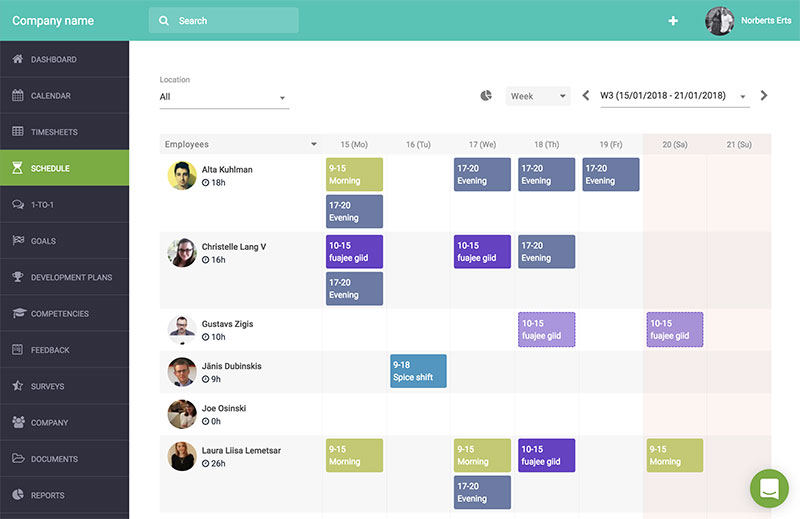Click Laura Liisa Lemetsar employee name
Viewport: 800px width, 519px height.
point(241,450)
